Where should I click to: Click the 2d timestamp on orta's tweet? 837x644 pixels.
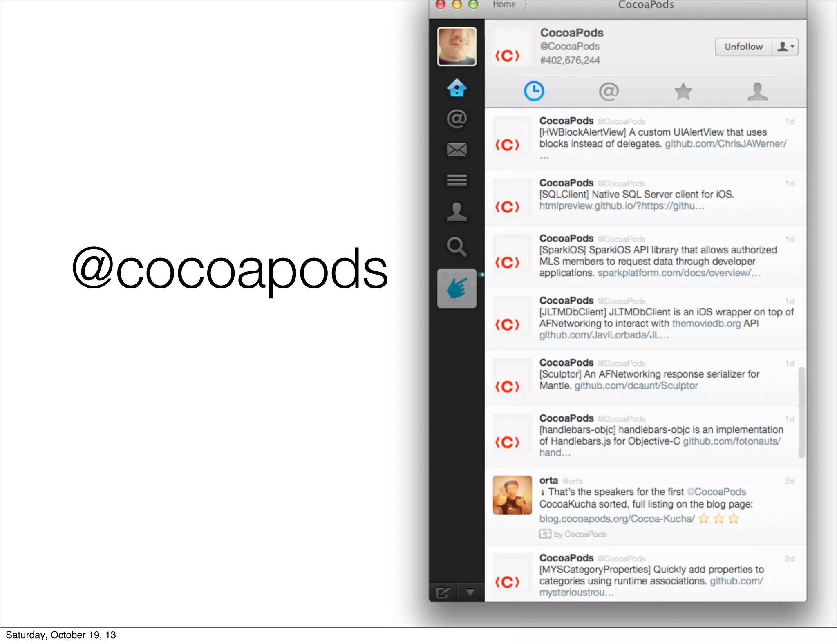click(x=789, y=481)
